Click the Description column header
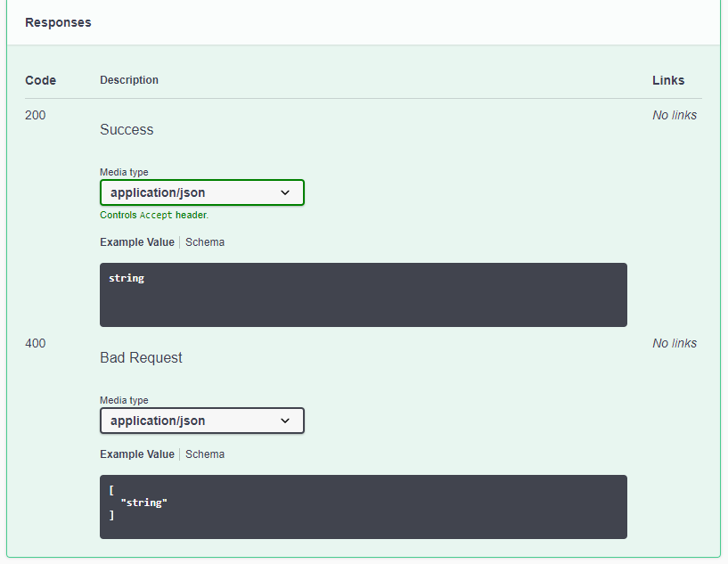 129,80
